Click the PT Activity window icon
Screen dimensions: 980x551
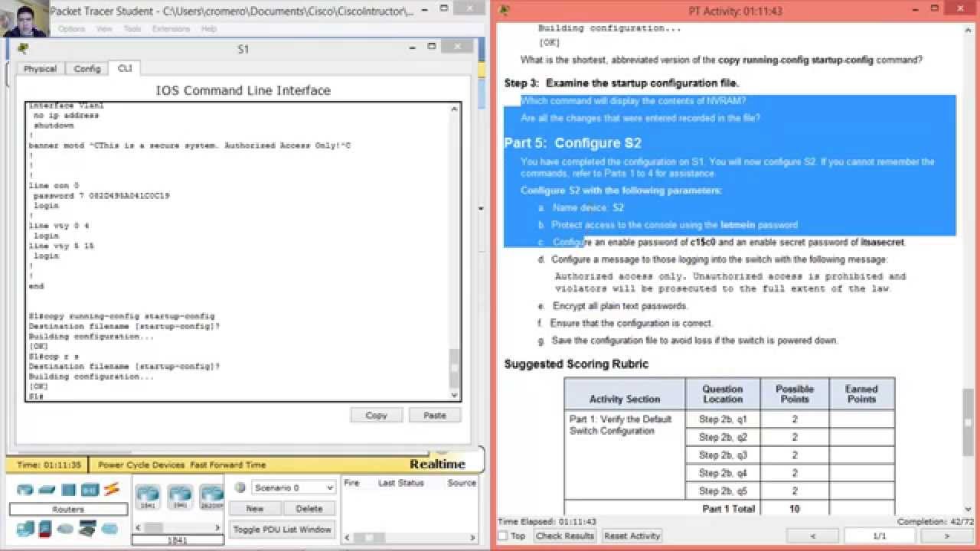click(x=504, y=11)
